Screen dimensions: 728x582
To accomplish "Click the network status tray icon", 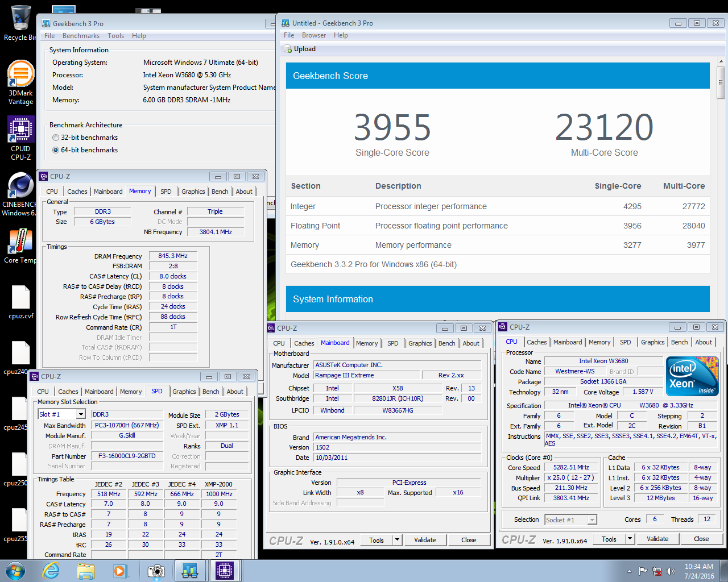I will coord(657,571).
